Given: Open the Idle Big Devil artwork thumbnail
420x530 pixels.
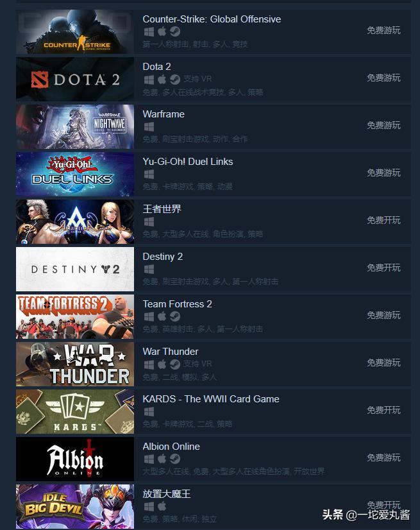Looking at the screenshot, I should [x=75, y=506].
